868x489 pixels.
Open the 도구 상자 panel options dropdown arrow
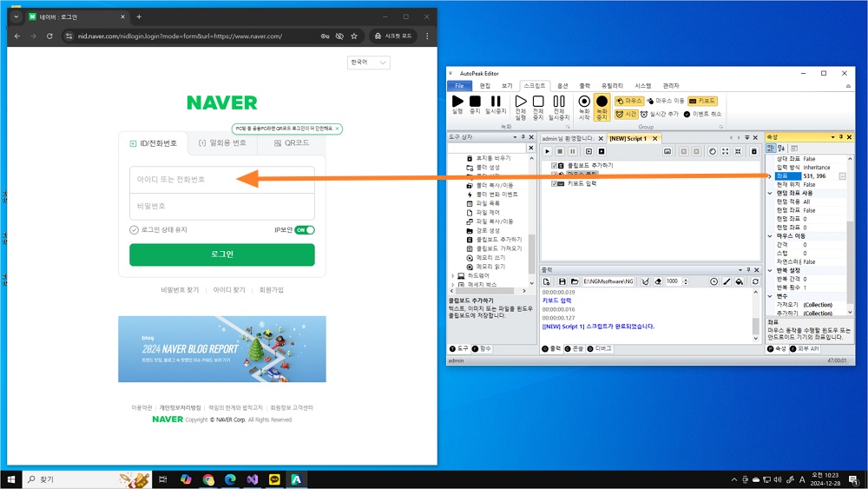point(515,136)
